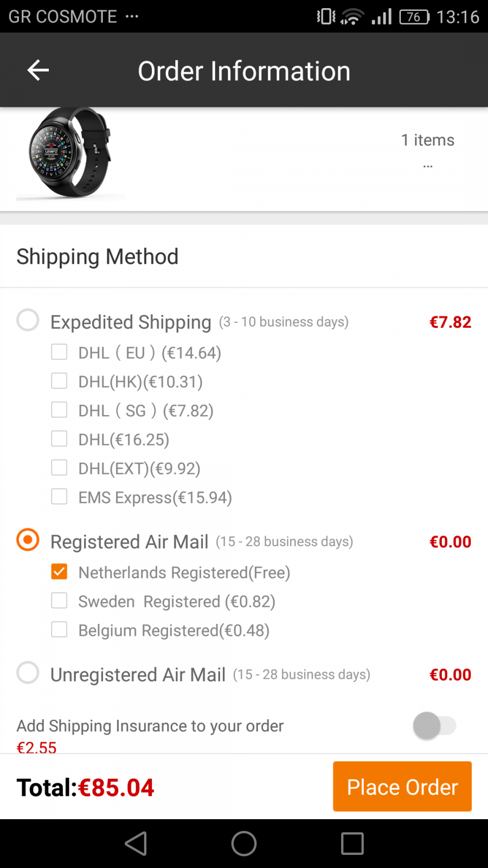The width and height of the screenshot is (488, 868).
Task: Tap Android home navigation button
Action: [244, 844]
